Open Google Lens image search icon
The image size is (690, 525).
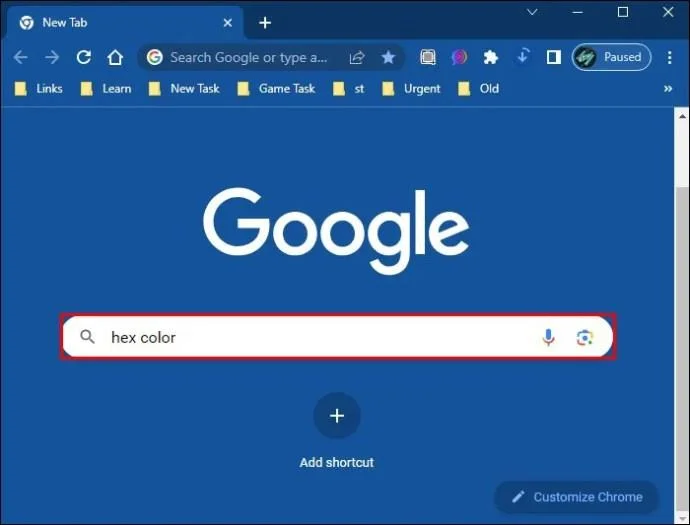[585, 338]
